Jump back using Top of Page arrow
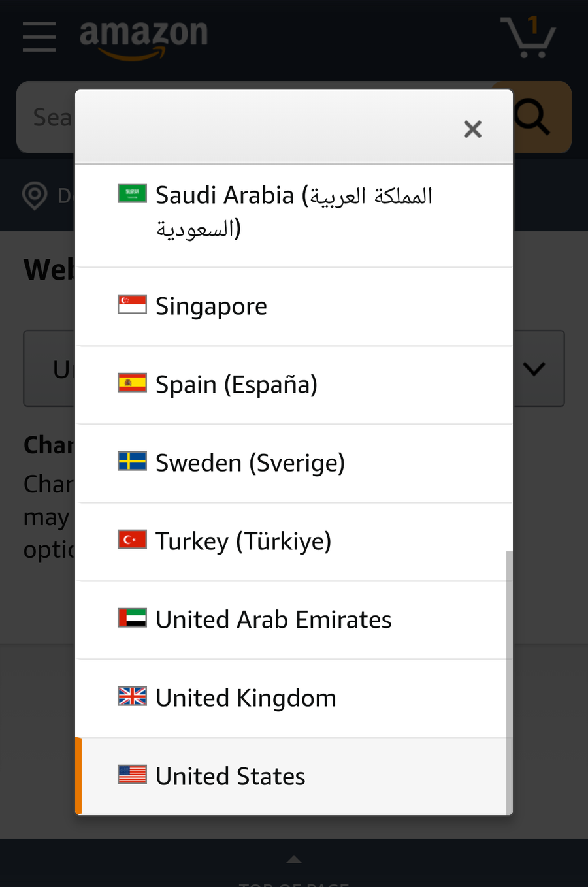This screenshot has height=887, width=588. (294, 860)
